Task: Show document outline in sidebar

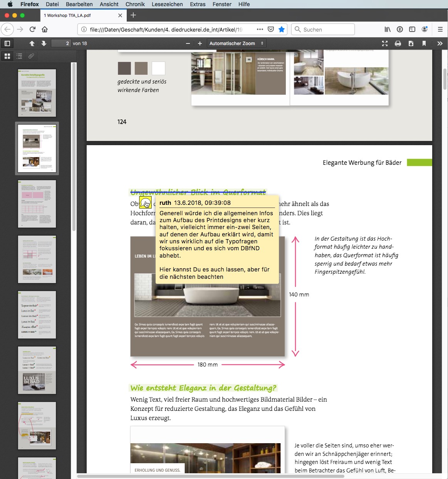Action: pos(19,56)
